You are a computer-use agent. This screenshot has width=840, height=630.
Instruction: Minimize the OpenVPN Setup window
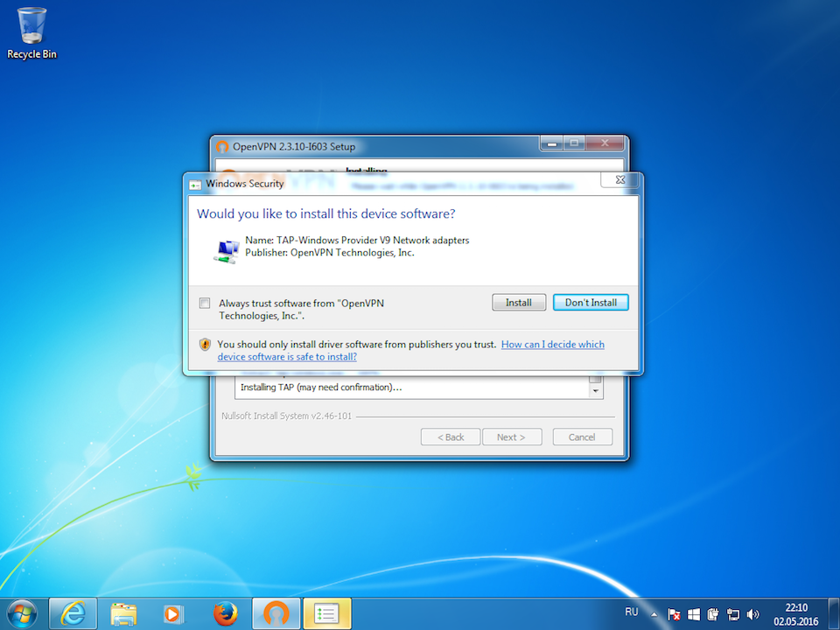click(552, 143)
